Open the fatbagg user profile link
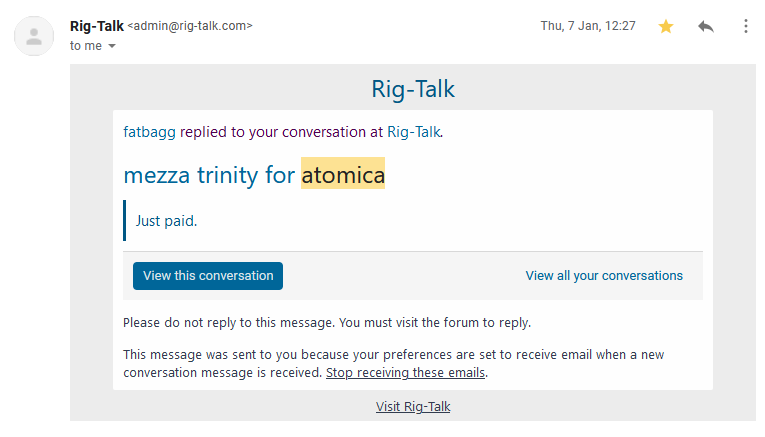Image resolution: width=765 pixels, height=437 pixels. (149, 132)
